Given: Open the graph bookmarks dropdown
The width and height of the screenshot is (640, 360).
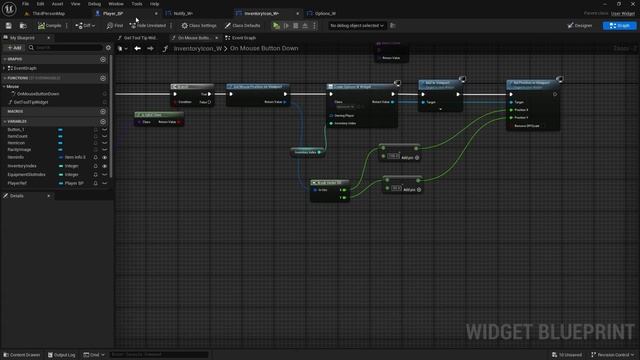Looking at the screenshot, I should pos(122,49).
